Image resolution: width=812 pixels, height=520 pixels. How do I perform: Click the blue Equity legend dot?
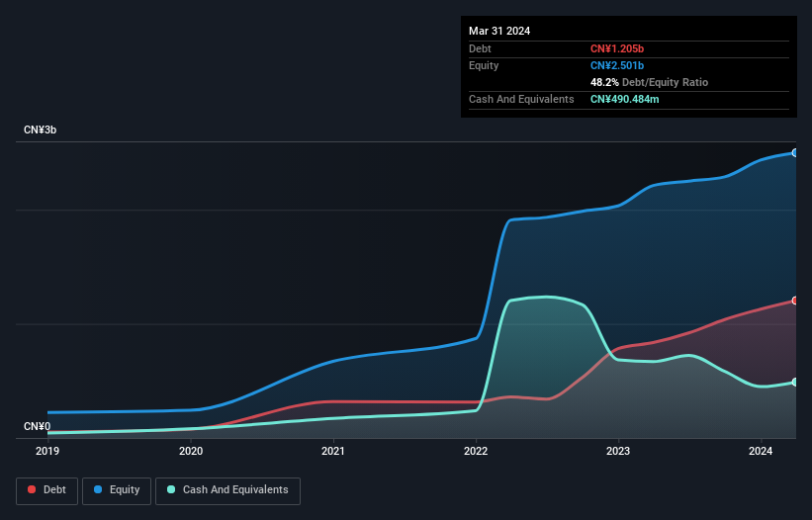(x=98, y=489)
